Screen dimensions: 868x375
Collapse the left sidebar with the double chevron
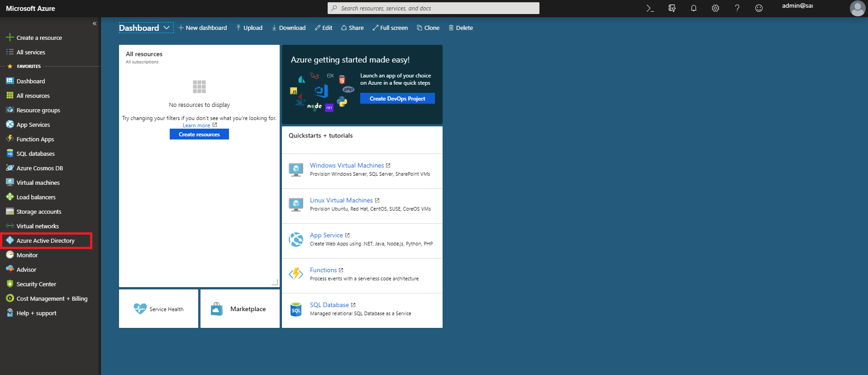95,24
